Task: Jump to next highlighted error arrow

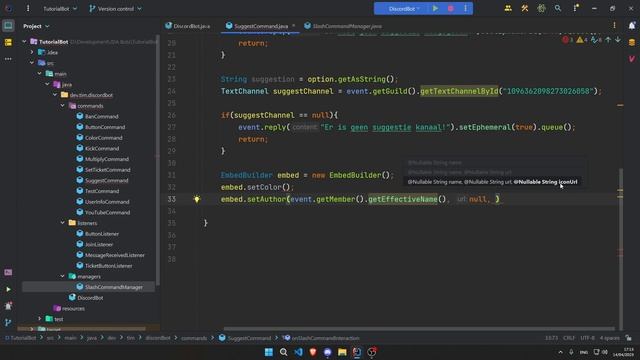Action: (618, 40)
